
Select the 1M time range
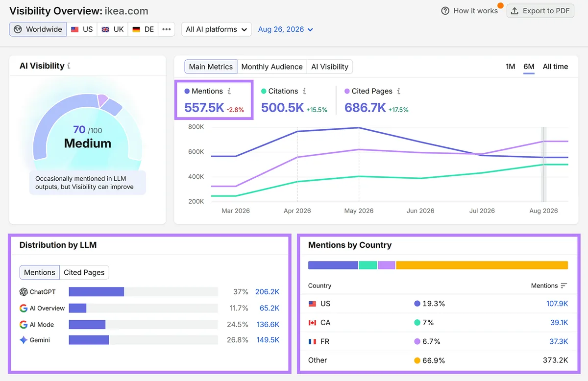point(511,67)
